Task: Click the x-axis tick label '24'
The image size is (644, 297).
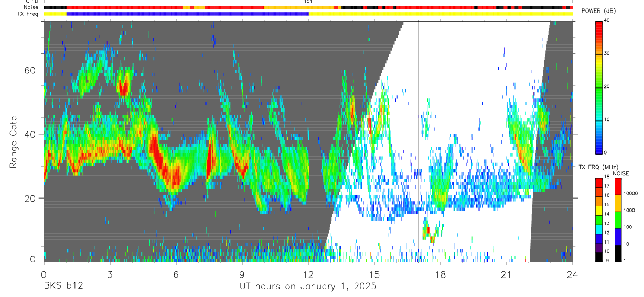Action: [573, 274]
